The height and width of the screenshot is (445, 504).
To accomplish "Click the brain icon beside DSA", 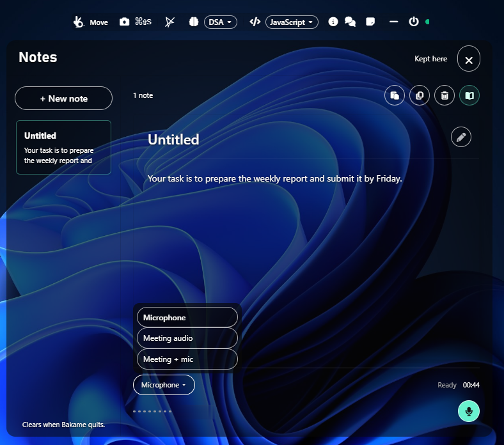I will tap(194, 22).
